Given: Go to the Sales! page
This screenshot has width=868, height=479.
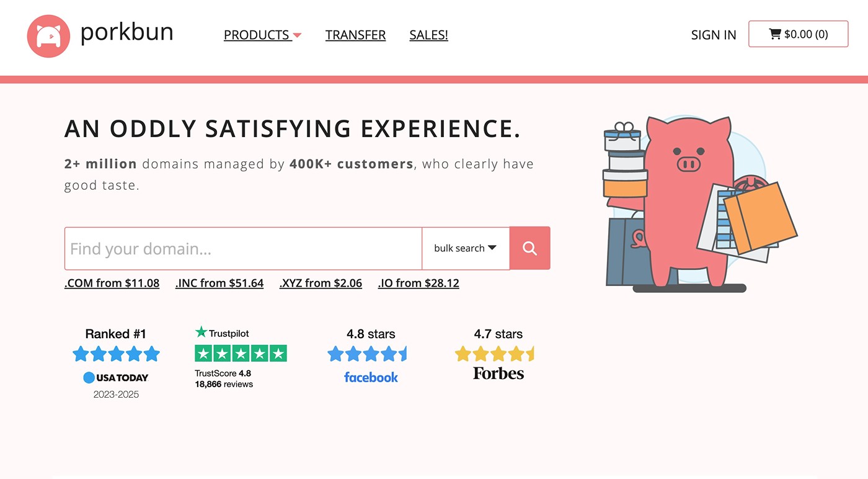Looking at the screenshot, I should pyautogui.click(x=428, y=35).
